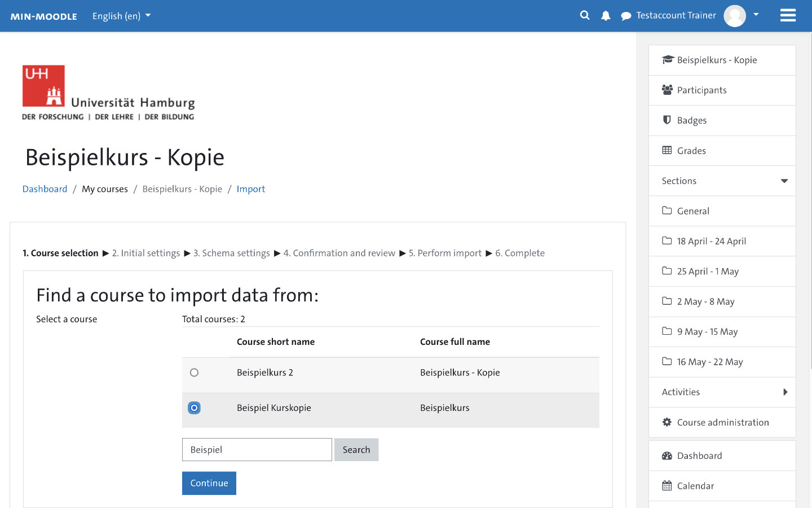Click the course search text field
Image resolution: width=812 pixels, height=508 pixels.
[x=257, y=450]
